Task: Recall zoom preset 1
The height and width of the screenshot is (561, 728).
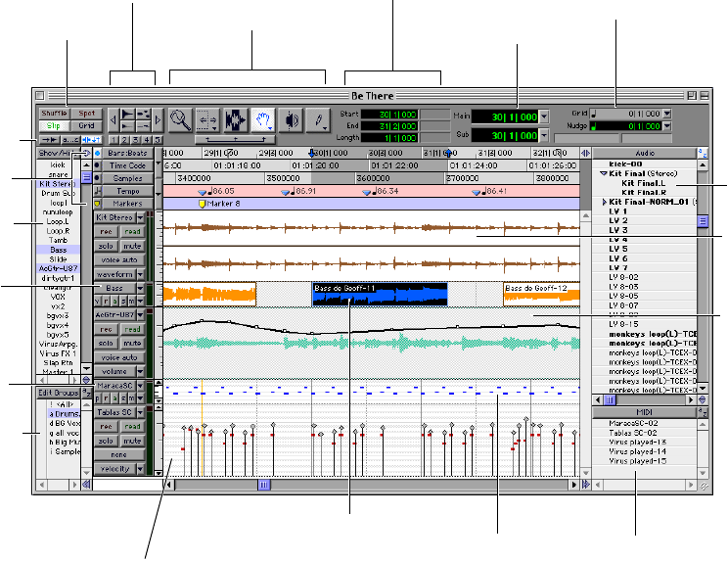Action: click(x=113, y=139)
